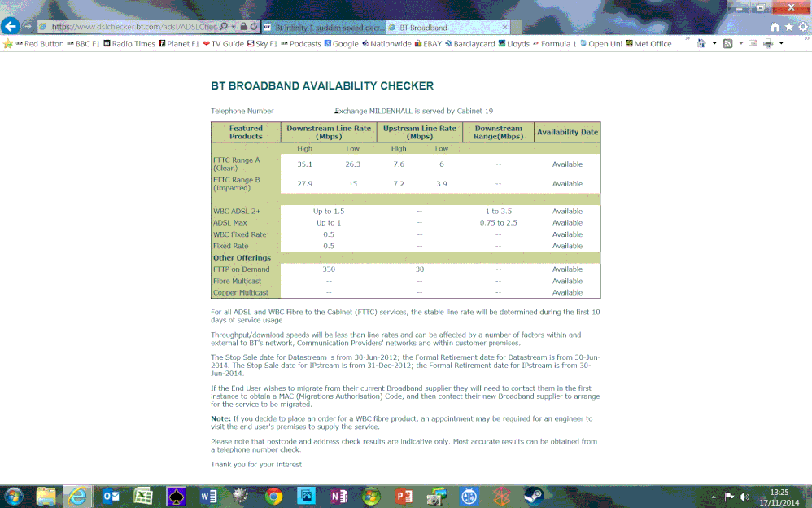Launch Excel from the taskbar
Image resolution: width=812 pixels, height=508 pixels.
pyautogui.click(x=143, y=497)
